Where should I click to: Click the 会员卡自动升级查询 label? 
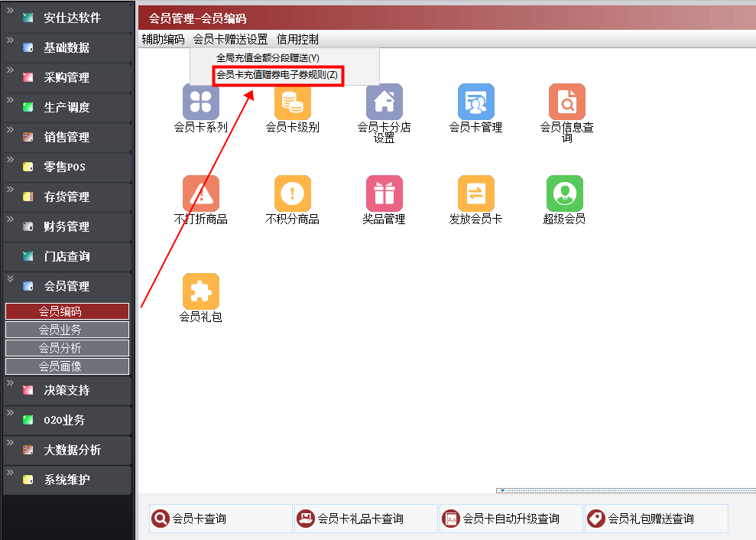click(x=511, y=519)
